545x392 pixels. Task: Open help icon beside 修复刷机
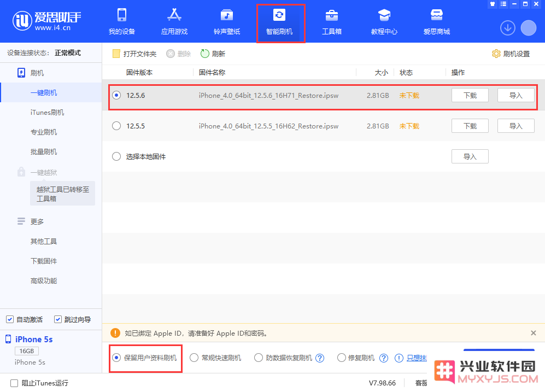tap(383, 358)
